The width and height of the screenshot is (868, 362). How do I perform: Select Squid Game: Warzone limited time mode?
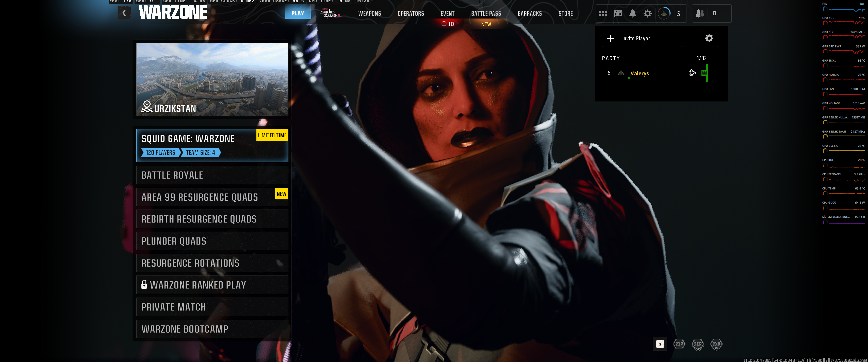[212, 145]
